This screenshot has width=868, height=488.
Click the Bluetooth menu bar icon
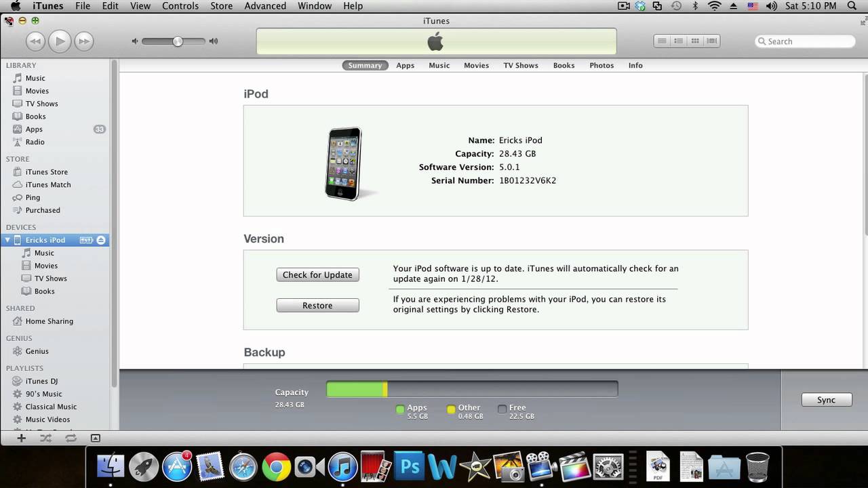[x=695, y=6]
